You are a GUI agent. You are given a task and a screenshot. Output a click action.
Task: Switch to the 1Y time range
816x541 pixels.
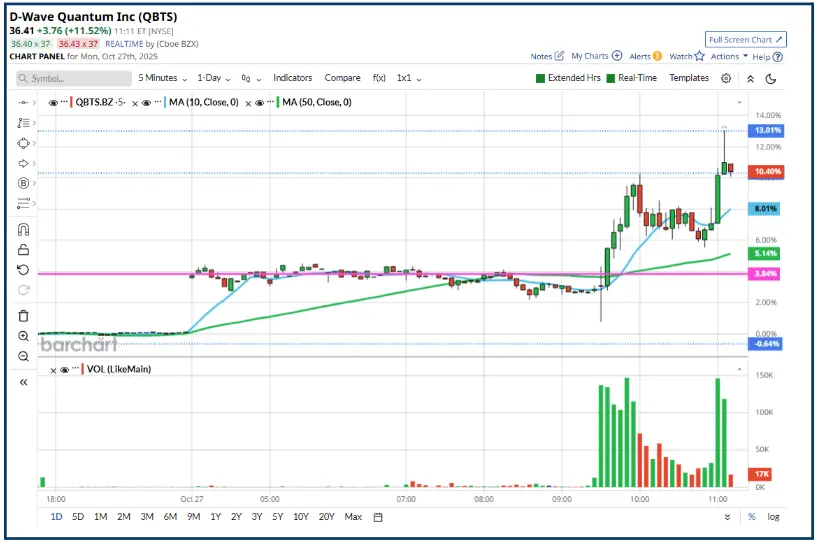coord(215,517)
